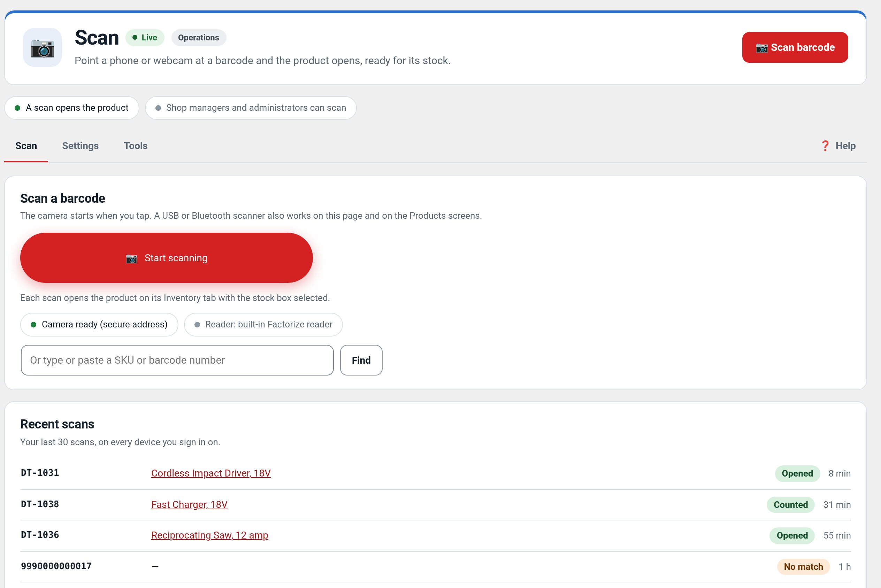Image resolution: width=881 pixels, height=588 pixels.
Task: Click the Opened badge on the DT-1031 row
Action: pyautogui.click(x=797, y=473)
